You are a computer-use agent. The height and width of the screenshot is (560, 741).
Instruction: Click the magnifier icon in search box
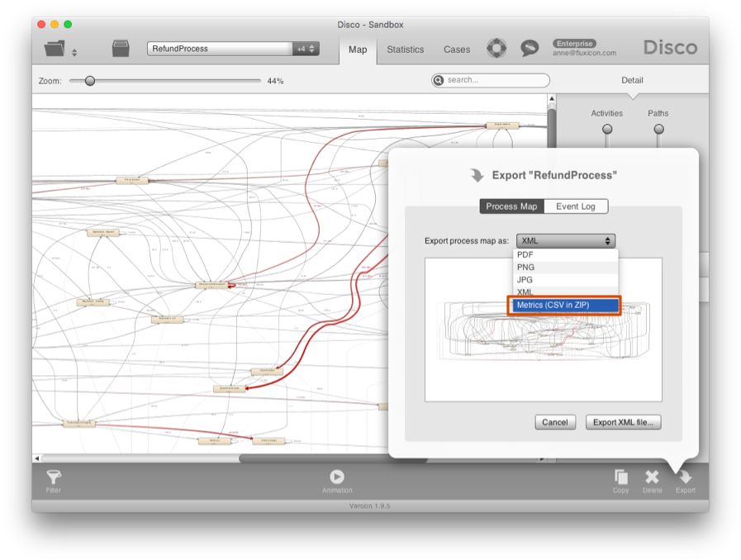(x=439, y=80)
